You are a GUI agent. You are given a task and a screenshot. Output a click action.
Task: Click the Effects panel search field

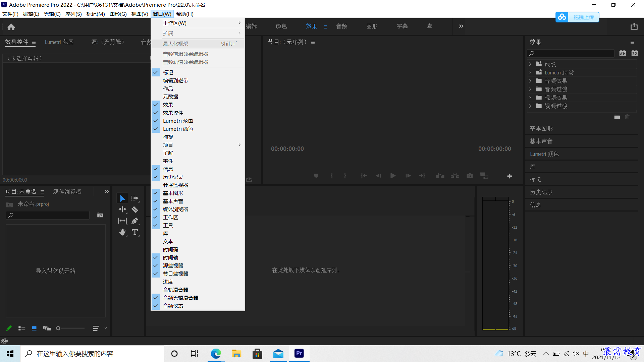coord(571,53)
